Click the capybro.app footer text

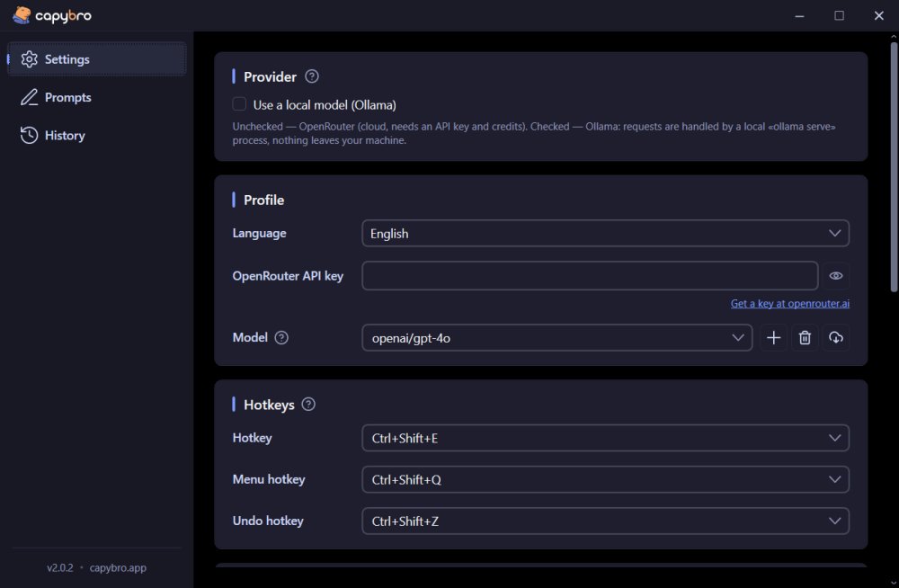coord(118,568)
